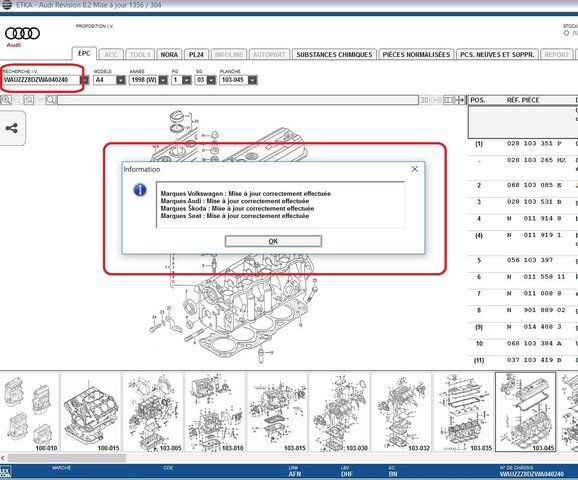
Task: Click the RÉF. PIÈCE column header
Action: pyautogui.click(x=523, y=100)
